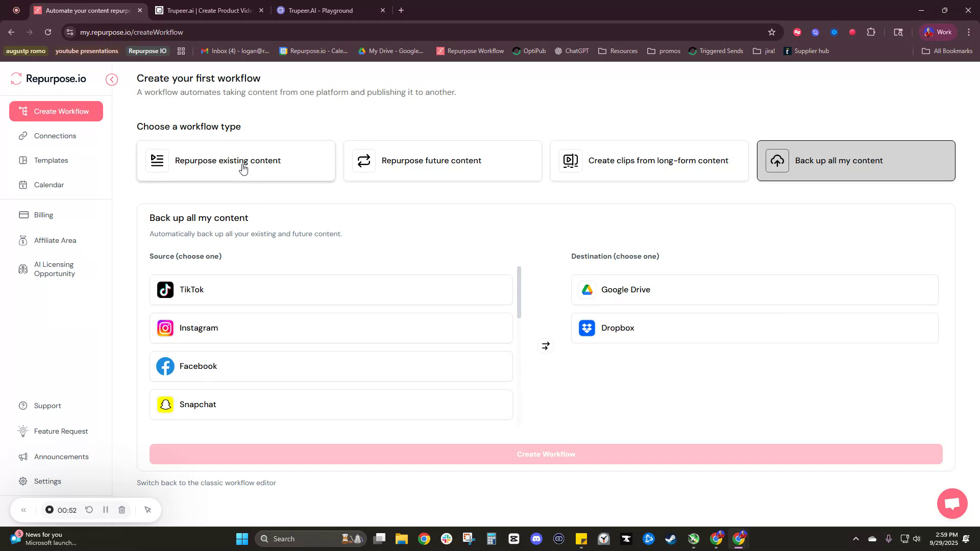This screenshot has width=980, height=551.
Task: Select the Repurpose future content workflow type
Action: click(442, 160)
